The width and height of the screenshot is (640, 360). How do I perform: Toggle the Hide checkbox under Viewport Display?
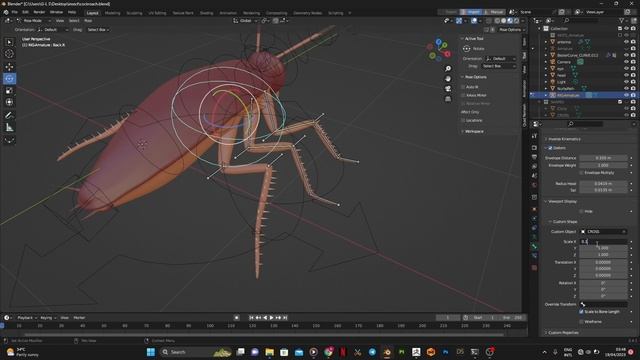[x=582, y=211]
